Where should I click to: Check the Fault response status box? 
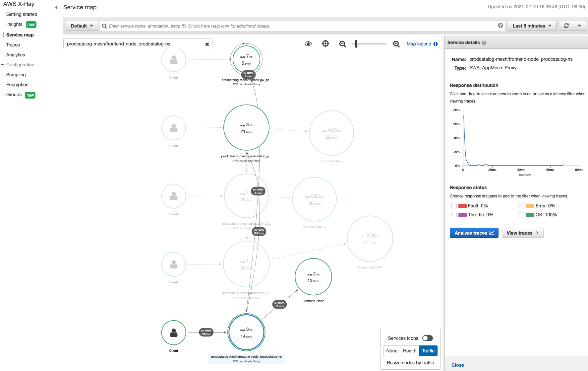pos(454,206)
